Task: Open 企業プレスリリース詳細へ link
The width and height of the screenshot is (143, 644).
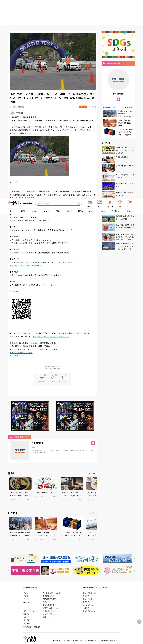Action: tap(21, 353)
